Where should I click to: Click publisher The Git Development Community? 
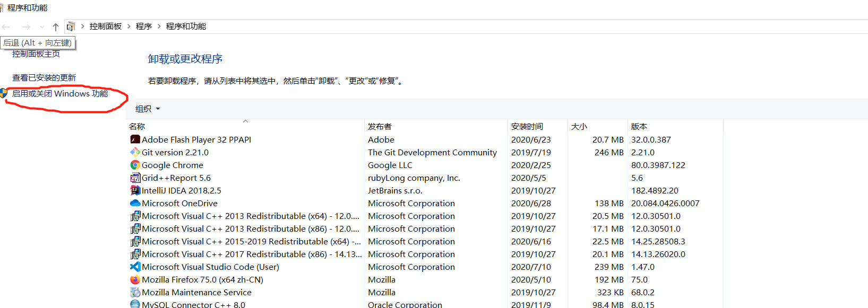[432, 152]
